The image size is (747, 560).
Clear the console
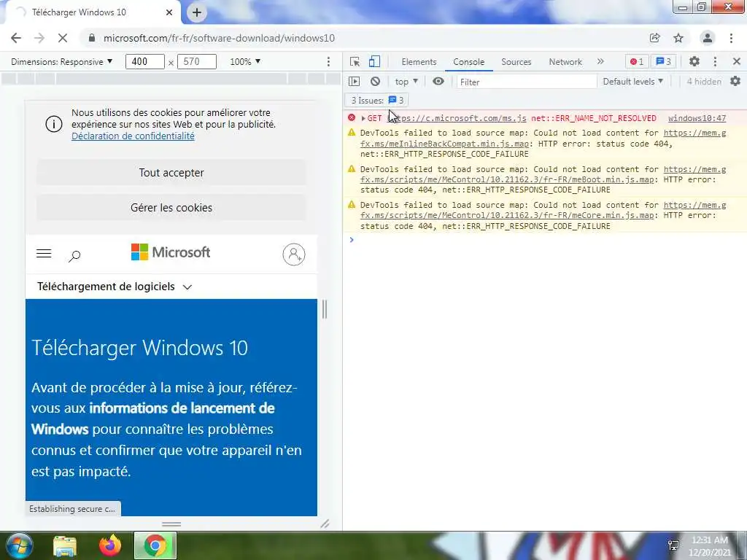coord(376,82)
